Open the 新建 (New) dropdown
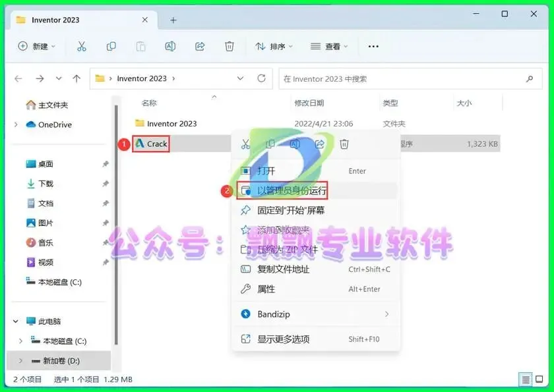This screenshot has width=554, height=392. coord(37,46)
